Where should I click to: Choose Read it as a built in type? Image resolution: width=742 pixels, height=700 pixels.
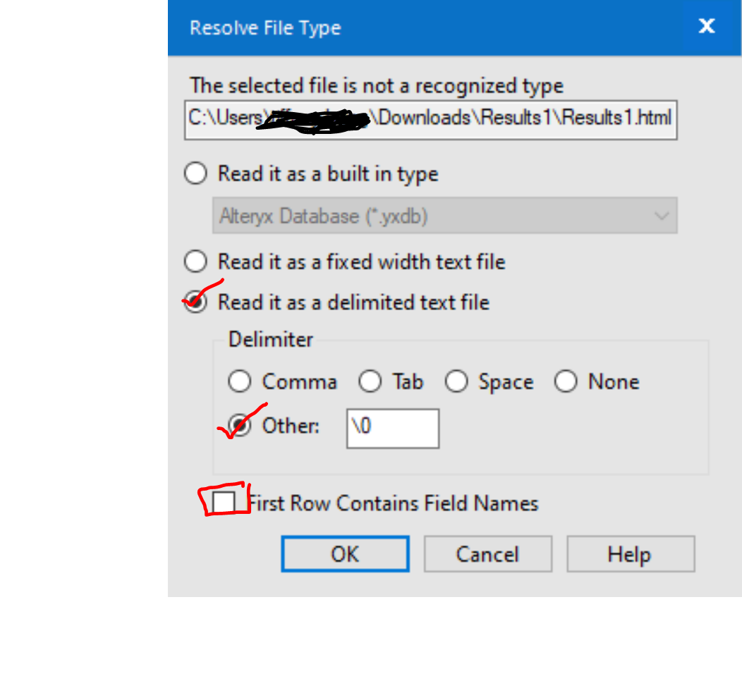(195, 173)
